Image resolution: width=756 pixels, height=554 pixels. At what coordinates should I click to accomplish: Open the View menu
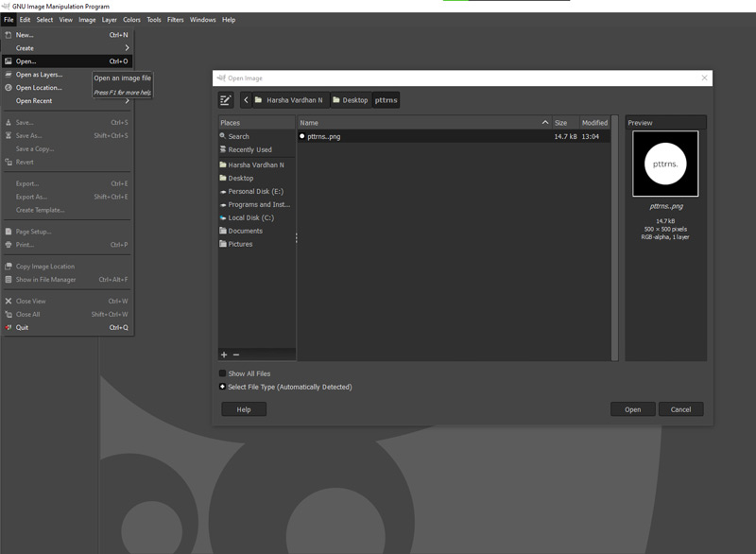[x=66, y=20]
